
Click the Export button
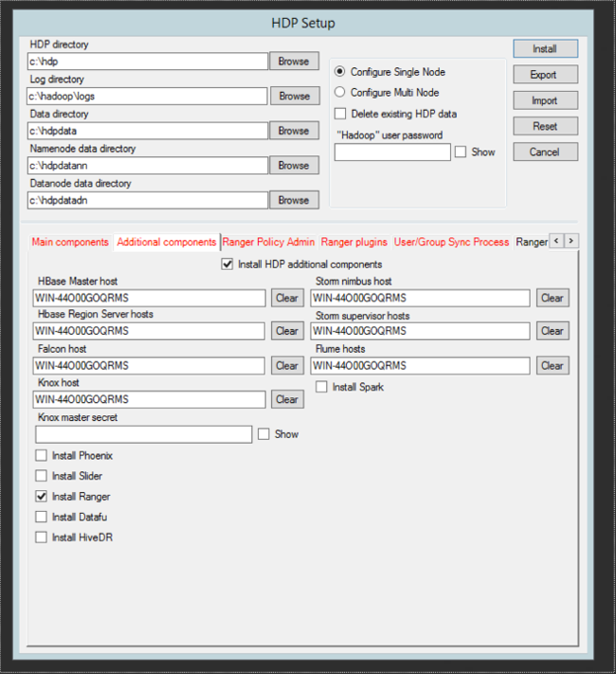pos(545,74)
